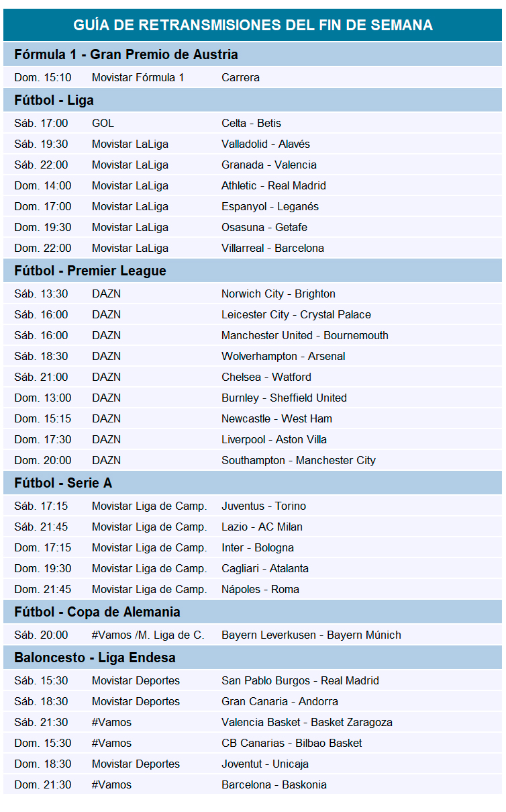
Task: Click the Valencia Basket - Basket Zaragoza game
Action: tap(307, 722)
